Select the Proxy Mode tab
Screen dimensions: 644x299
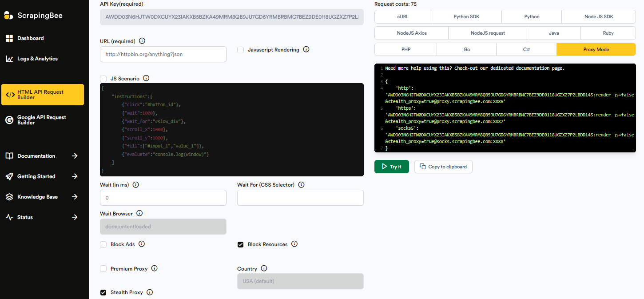596,49
